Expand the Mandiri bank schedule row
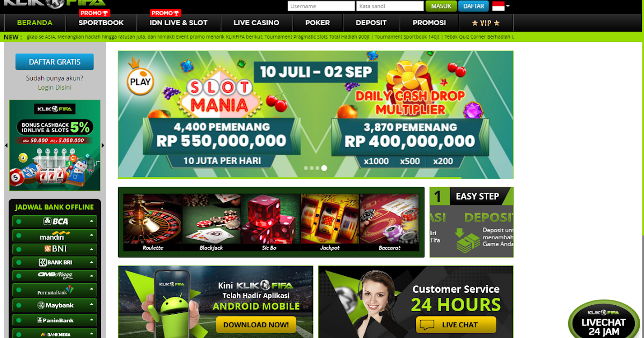The width and height of the screenshot is (644, 338). tap(55, 236)
